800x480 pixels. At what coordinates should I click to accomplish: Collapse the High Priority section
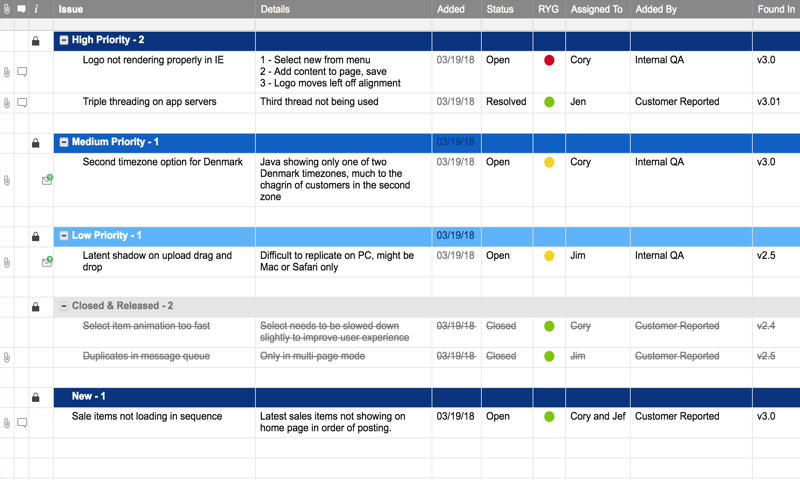tap(64, 41)
